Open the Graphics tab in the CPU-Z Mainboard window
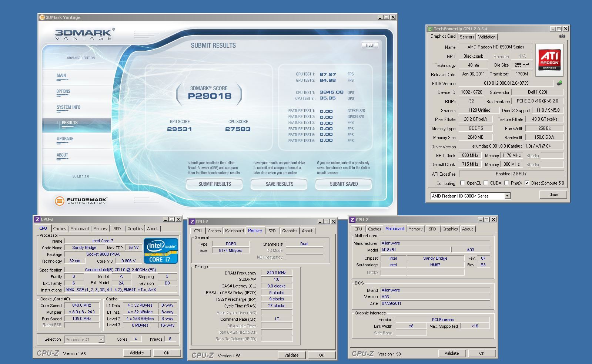The height and width of the screenshot is (364, 592). 450,229
